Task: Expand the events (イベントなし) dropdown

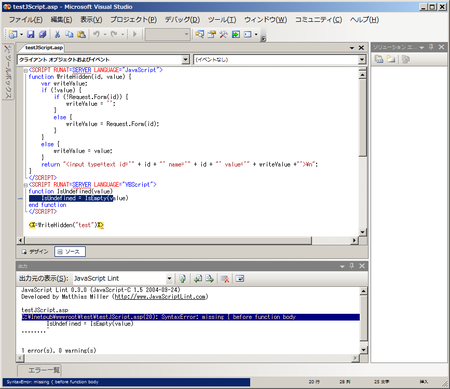Action: (362, 60)
